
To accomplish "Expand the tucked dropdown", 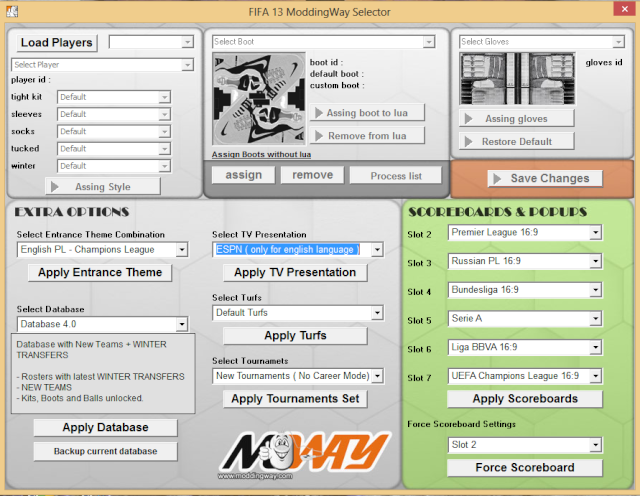I will click(114, 149).
